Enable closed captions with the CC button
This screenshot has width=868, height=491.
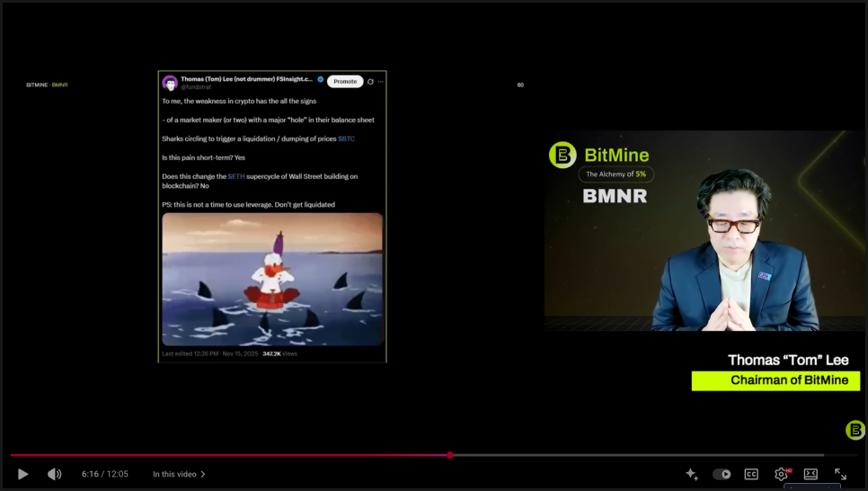coord(751,474)
